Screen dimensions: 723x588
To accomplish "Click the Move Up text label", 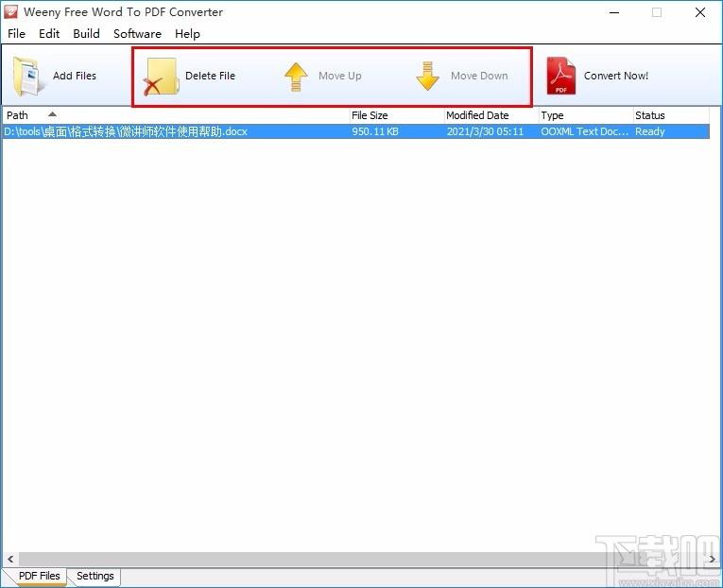I will pyautogui.click(x=340, y=76).
